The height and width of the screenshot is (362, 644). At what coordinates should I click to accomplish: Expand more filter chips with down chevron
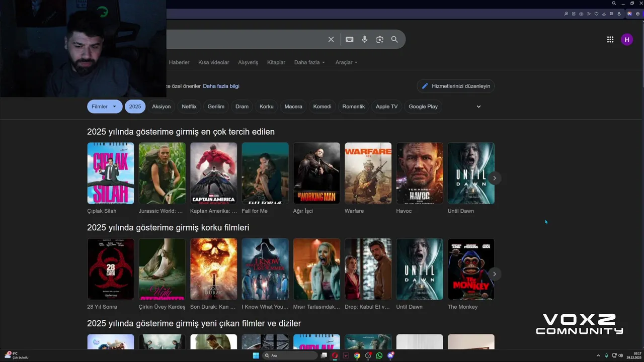[x=478, y=107]
